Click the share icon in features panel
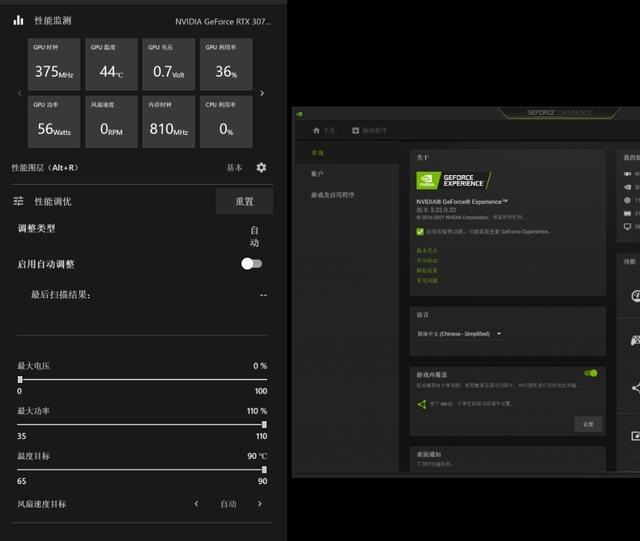This screenshot has width=640, height=541. [x=636, y=388]
